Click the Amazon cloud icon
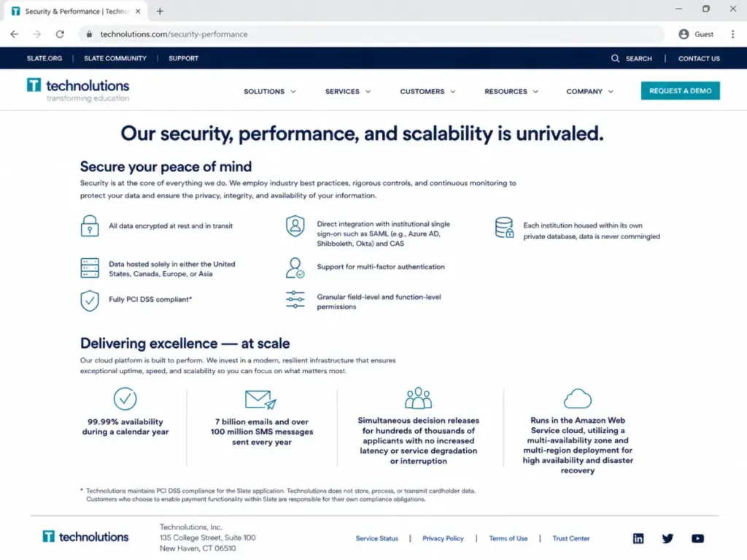The height and width of the screenshot is (560, 747). pos(578,399)
